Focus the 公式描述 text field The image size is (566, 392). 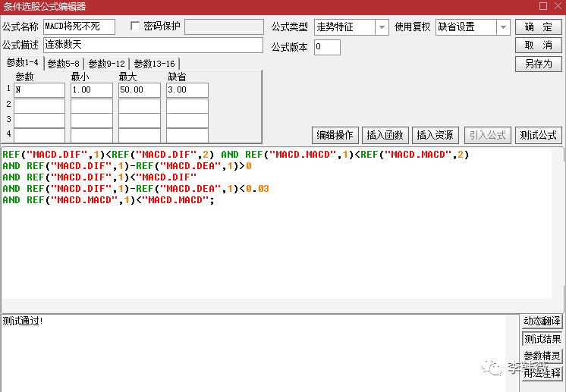click(x=152, y=45)
